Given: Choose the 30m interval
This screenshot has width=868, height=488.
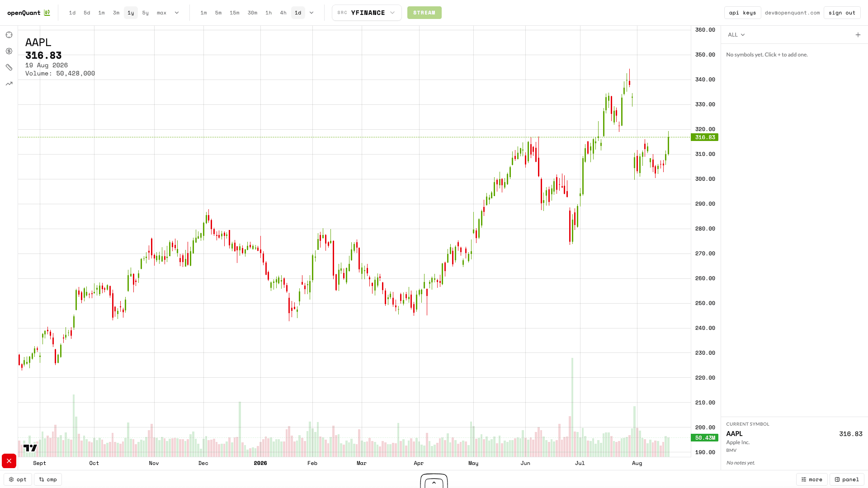Looking at the screenshot, I should [x=253, y=13].
